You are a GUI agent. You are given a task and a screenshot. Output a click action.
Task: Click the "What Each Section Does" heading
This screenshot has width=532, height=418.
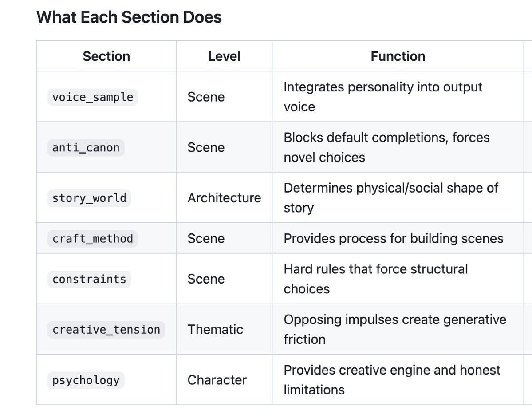pos(129,17)
